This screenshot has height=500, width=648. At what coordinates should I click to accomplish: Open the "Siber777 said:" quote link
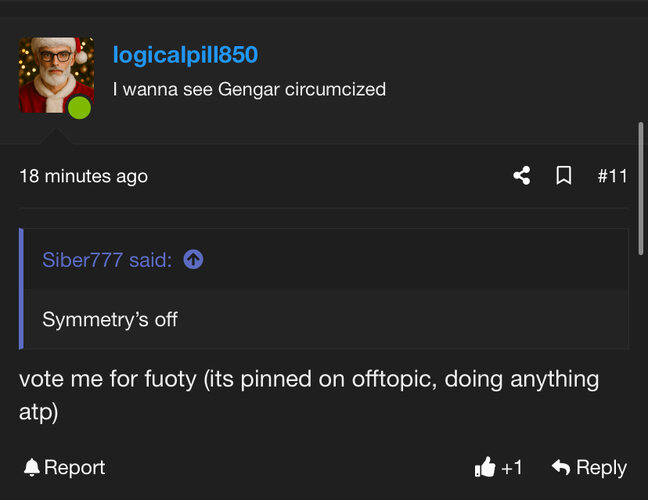(x=107, y=260)
